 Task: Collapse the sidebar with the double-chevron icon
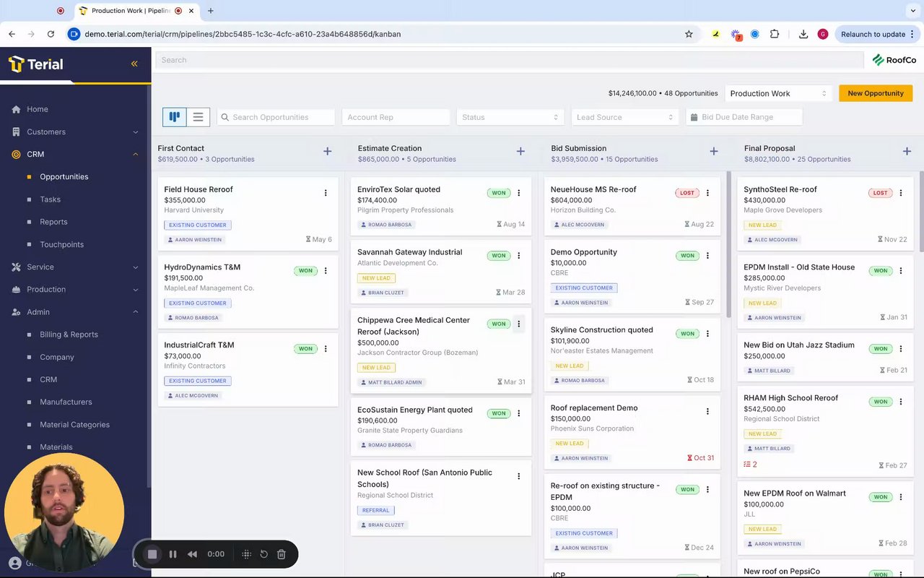134,64
